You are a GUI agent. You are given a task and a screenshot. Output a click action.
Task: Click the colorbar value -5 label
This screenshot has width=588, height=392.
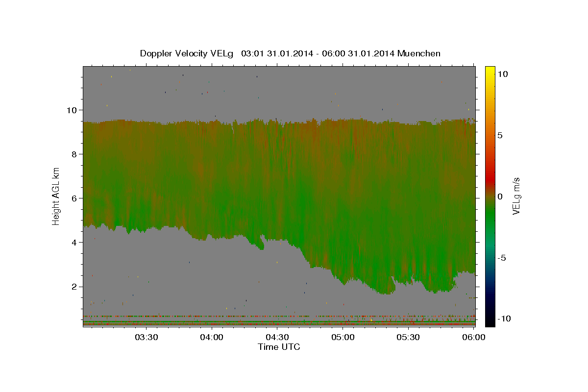click(502, 258)
